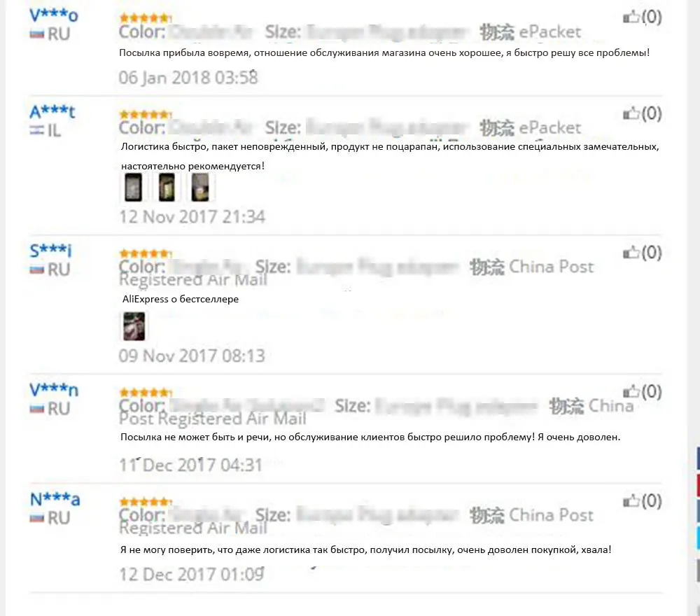Screen dimensions: 700x616
Task: Like N***a's review via thumbs-up
Action: tap(631, 501)
